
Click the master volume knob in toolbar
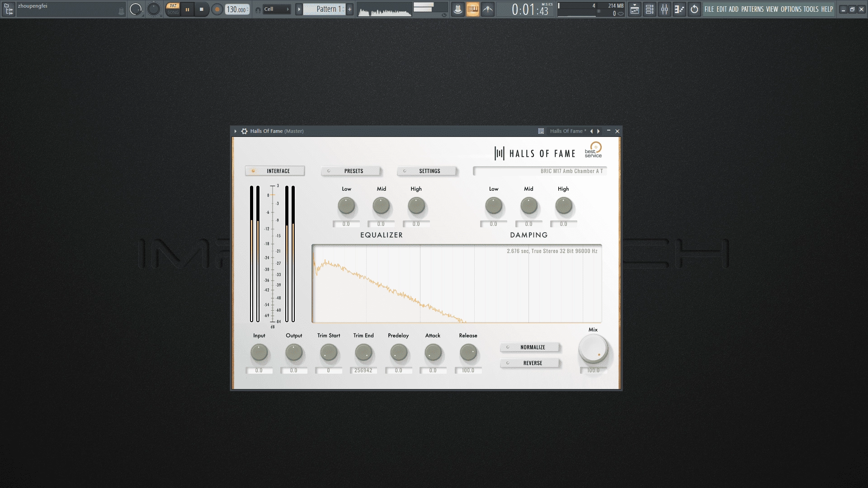[135, 9]
